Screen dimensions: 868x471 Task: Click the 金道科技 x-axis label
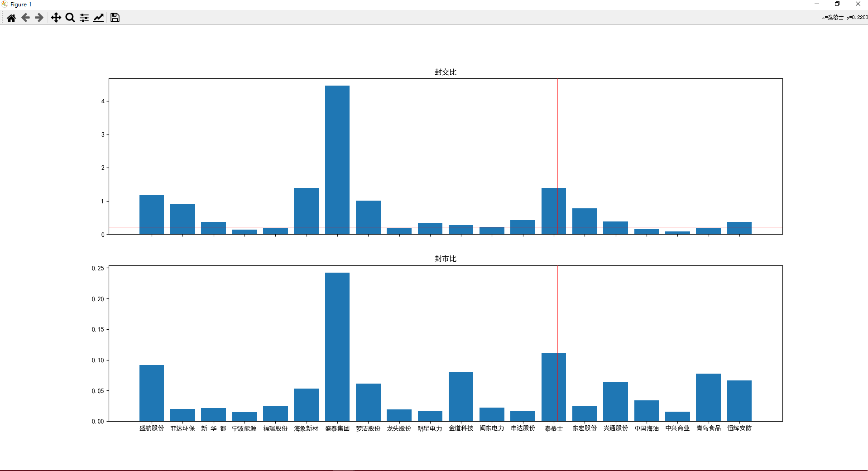pos(461,428)
